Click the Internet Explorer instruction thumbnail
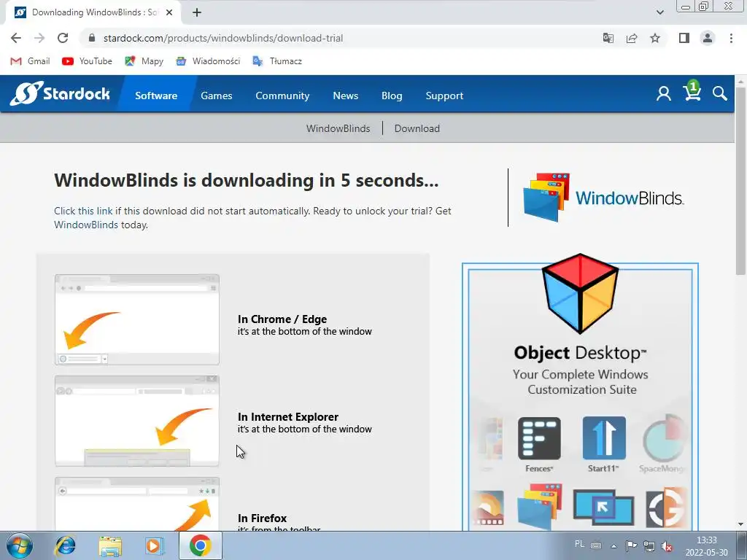 click(137, 421)
